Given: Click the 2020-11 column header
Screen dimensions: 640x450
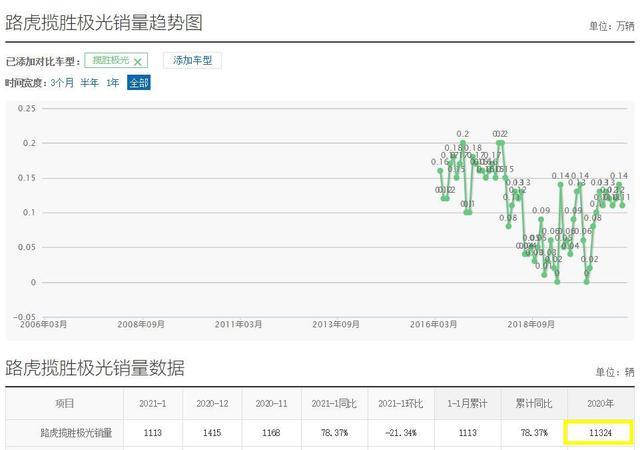Looking at the screenshot, I should tap(271, 403).
